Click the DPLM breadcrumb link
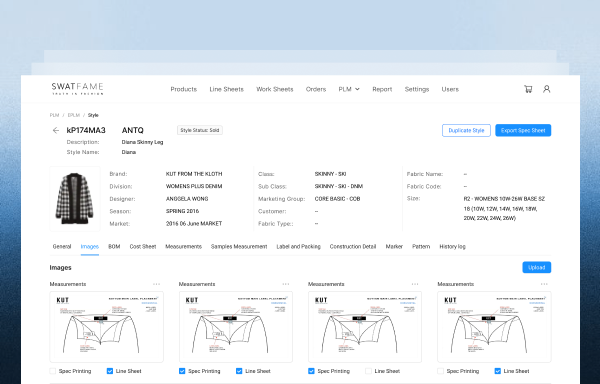 (73, 115)
